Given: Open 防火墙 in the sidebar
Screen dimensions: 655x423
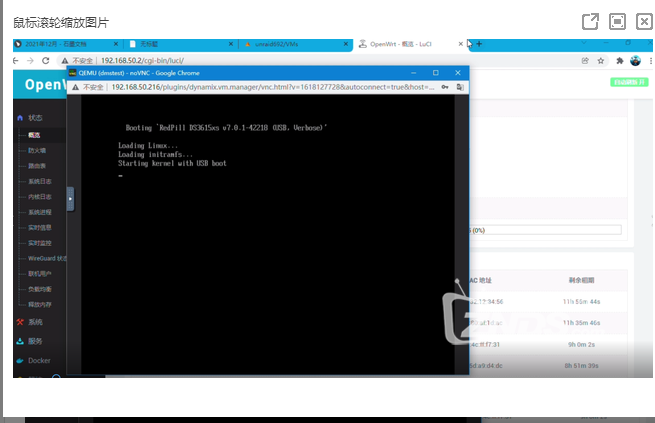Looking at the screenshot, I should 37,151.
